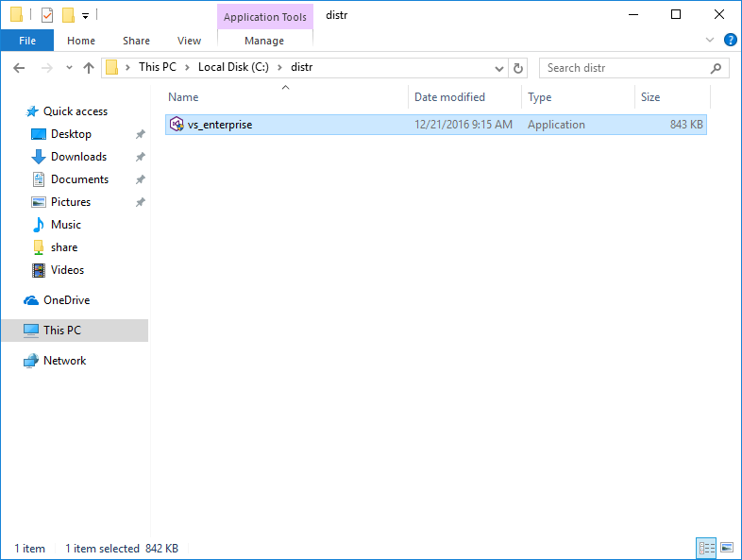Click the folder system icon in title bar

[17, 15]
